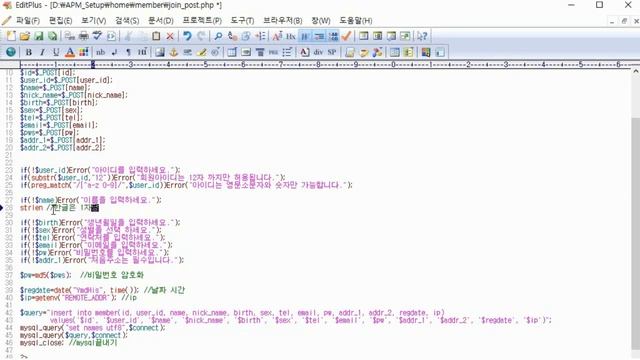Open 도구(T) menu

(242, 20)
